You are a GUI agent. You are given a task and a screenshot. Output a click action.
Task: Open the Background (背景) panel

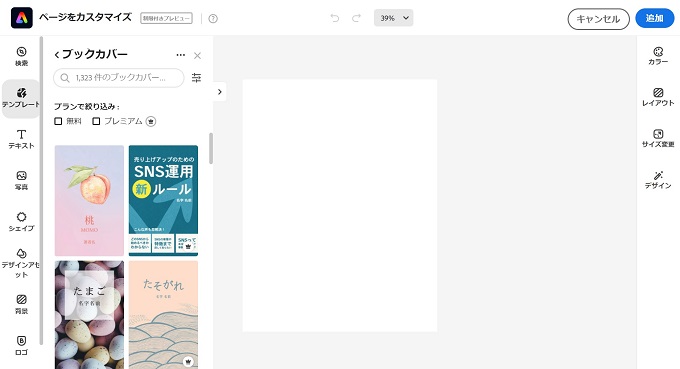pos(21,304)
